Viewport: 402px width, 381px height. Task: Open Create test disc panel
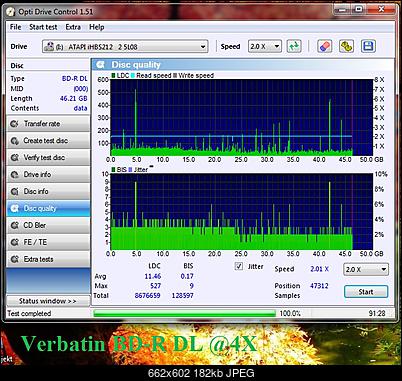tap(48, 141)
